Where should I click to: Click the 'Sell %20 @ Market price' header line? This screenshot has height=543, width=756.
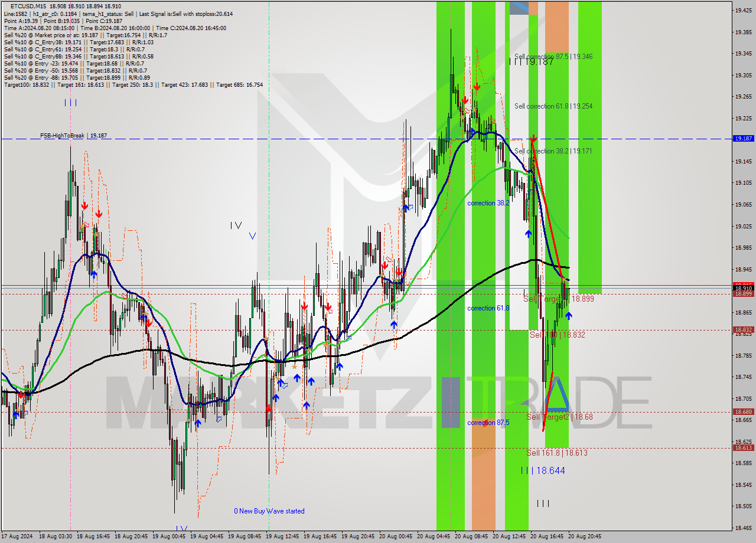point(86,35)
